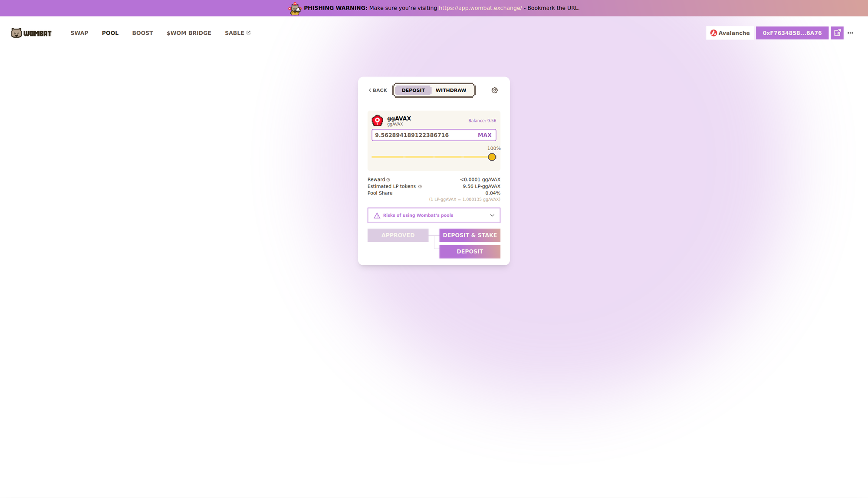
Task: Go BACK to pool list
Action: 378,90
